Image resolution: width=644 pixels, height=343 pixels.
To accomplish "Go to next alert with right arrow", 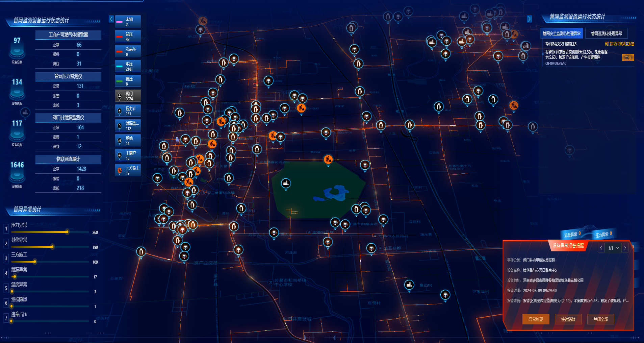I will coord(625,248).
